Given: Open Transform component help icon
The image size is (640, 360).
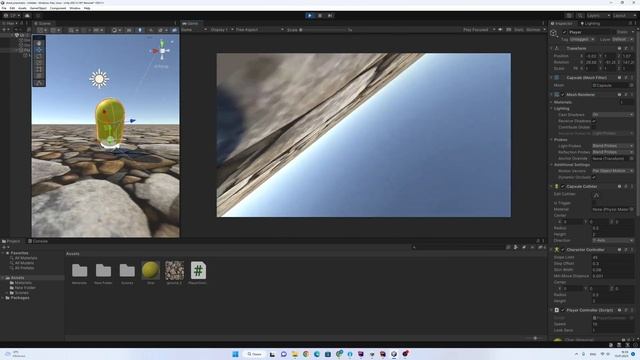Looking at the screenshot, I should (620, 48).
